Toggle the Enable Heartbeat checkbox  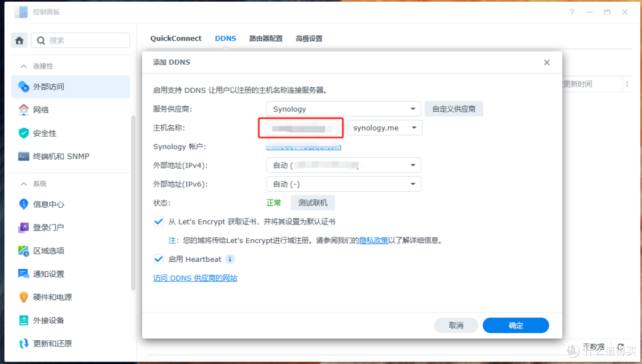click(x=159, y=259)
